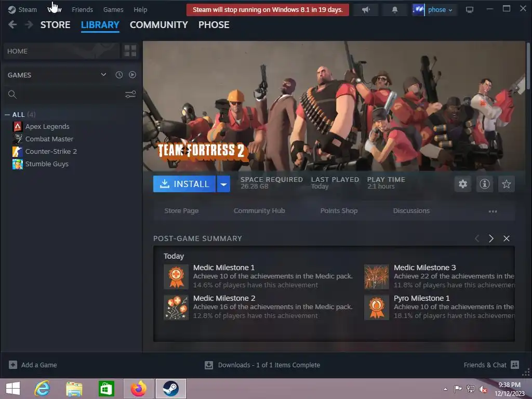Screen dimensions: 532x399
Task: Open Windows Store from taskbar
Action: coord(106,389)
